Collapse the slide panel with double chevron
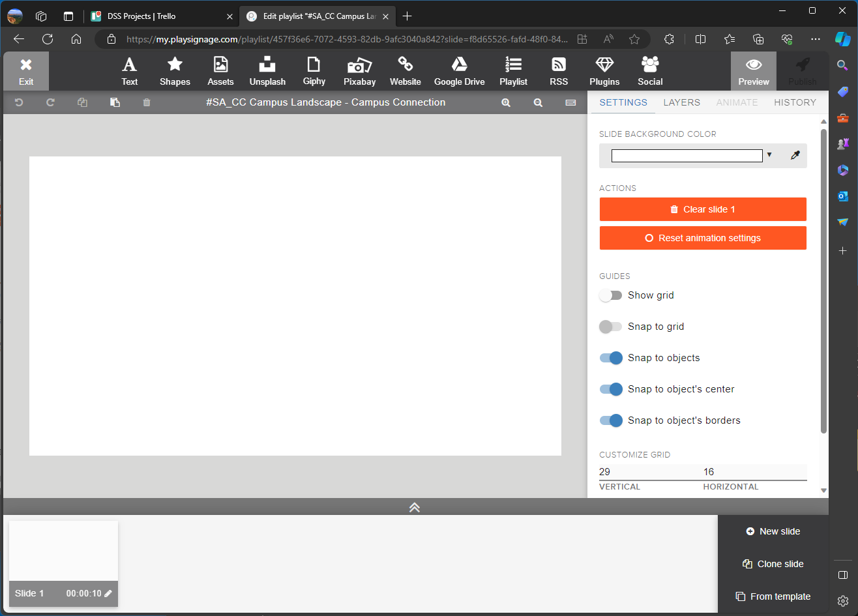858x616 pixels. (415, 507)
